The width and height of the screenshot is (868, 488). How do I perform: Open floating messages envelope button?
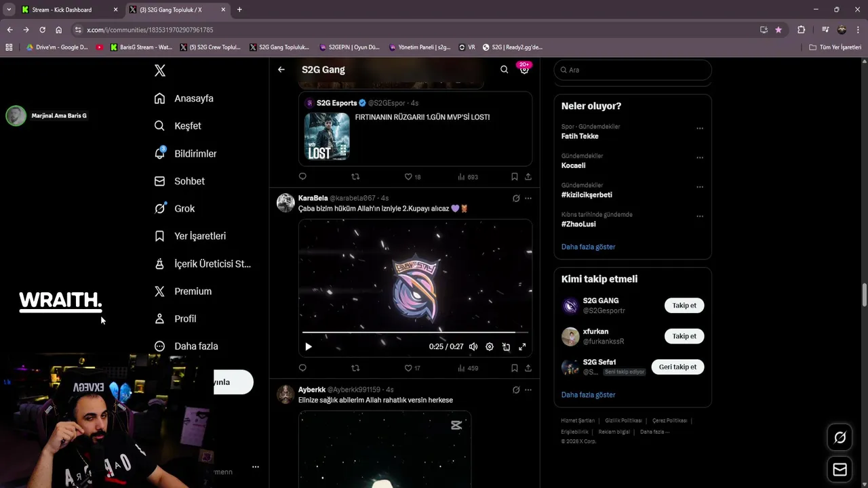pyautogui.click(x=840, y=470)
